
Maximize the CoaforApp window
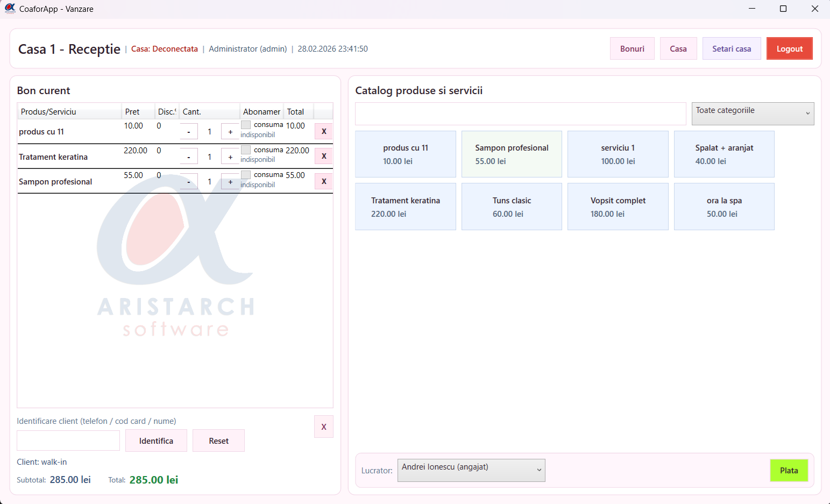[783, 9]
